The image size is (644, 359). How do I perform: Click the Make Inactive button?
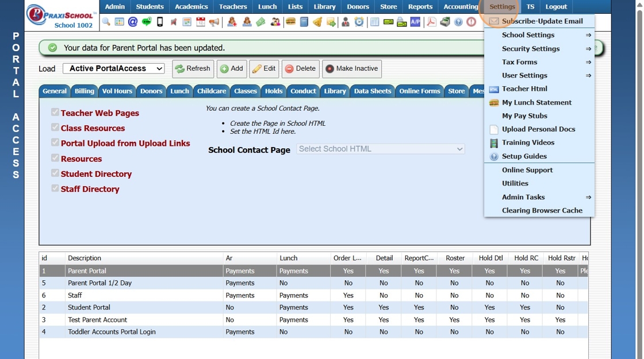tap(351, 69)
